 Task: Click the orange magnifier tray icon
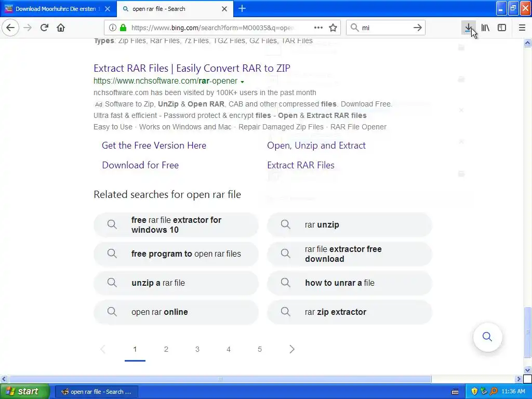tap(494, 392)
